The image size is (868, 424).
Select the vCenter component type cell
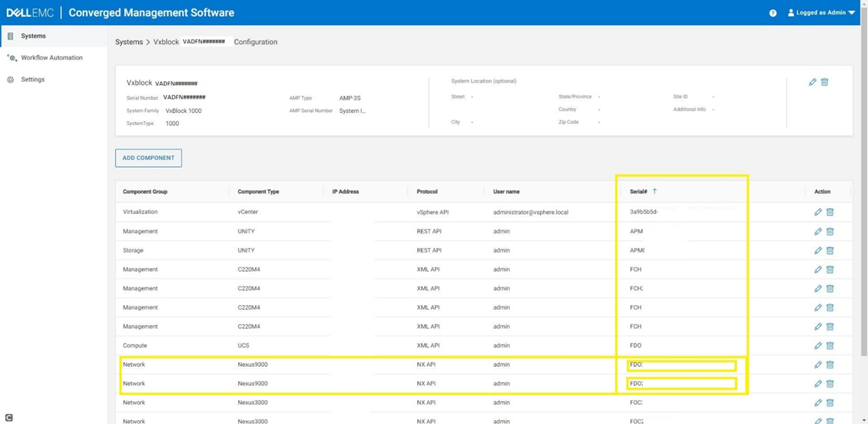(x=248, y=212)
